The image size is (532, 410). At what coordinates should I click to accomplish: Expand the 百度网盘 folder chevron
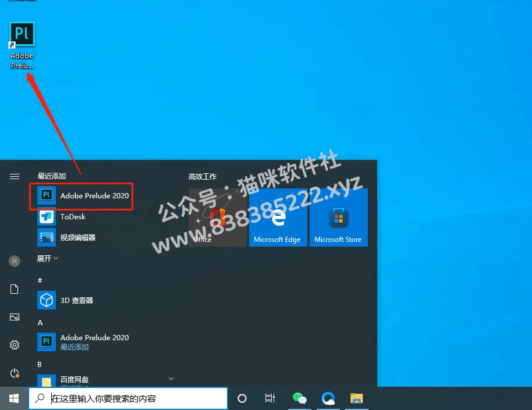click(171, 379)
